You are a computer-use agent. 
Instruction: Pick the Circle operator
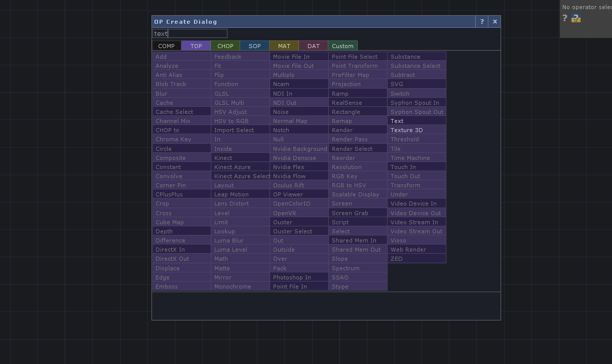coord(182,149)
